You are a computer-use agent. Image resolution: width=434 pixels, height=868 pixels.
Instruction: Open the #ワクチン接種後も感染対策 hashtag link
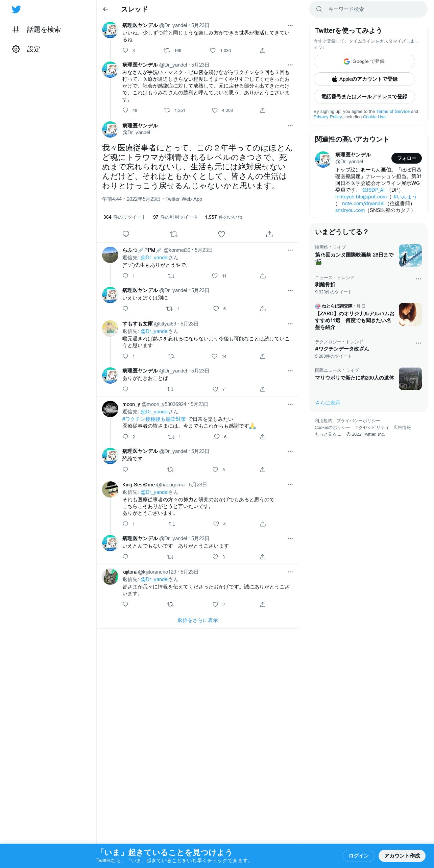point(154,419)
